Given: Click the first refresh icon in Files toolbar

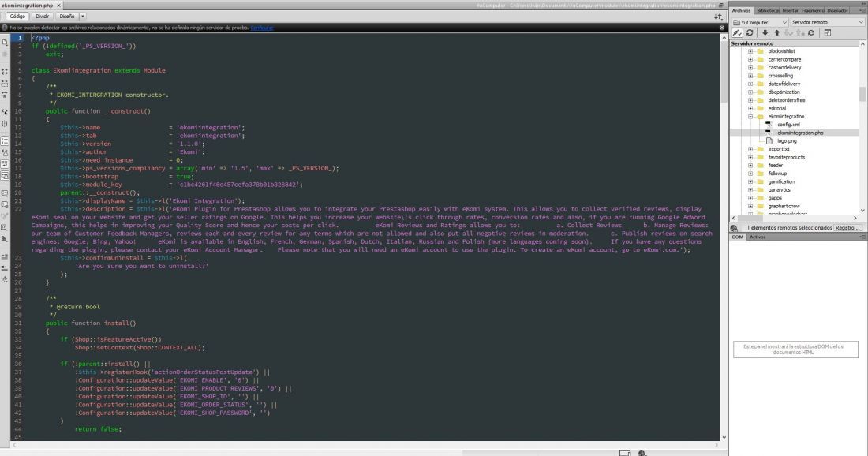Looking at the screenshot, I should [750, 33].
